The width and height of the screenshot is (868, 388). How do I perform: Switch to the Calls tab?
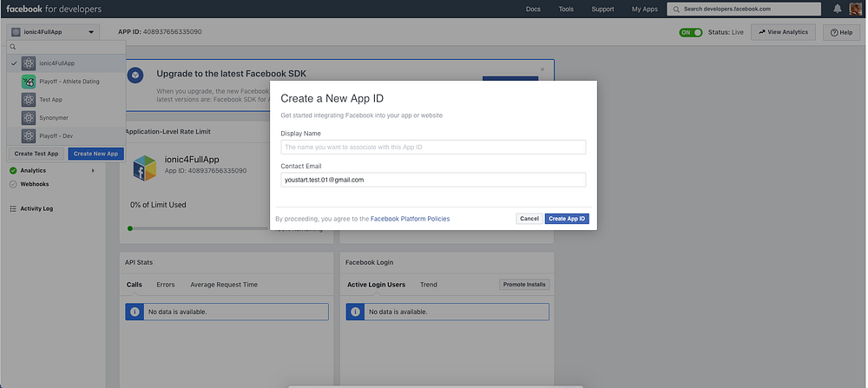(134, 285)
